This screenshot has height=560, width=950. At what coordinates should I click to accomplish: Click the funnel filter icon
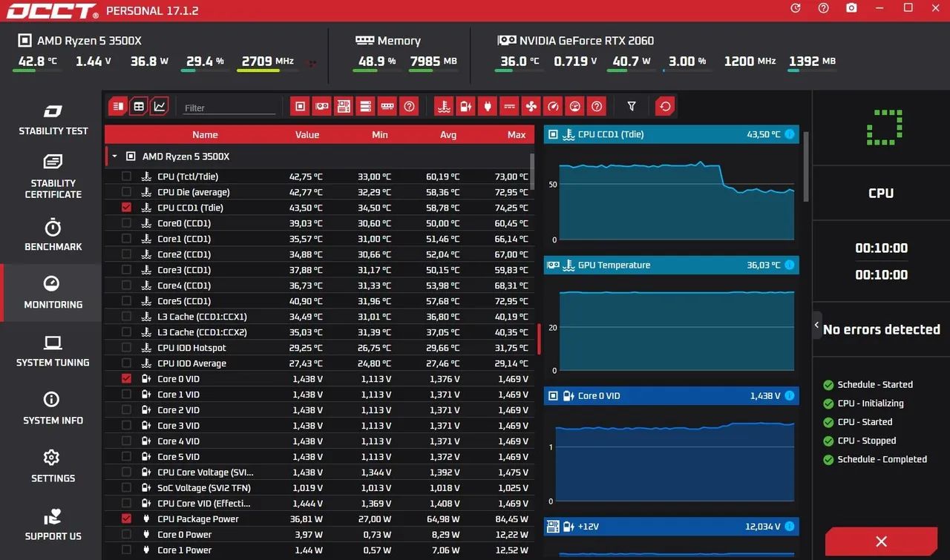point(632,107)
